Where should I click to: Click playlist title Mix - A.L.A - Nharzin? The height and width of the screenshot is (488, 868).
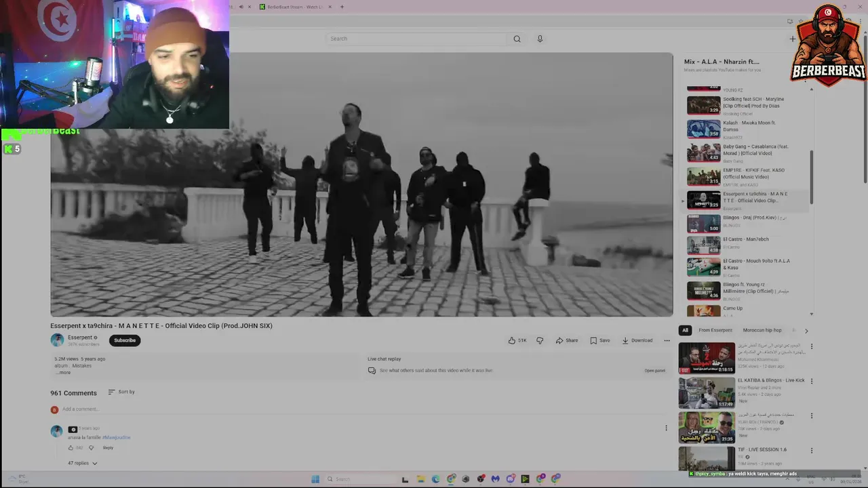(x=722, y=62)
